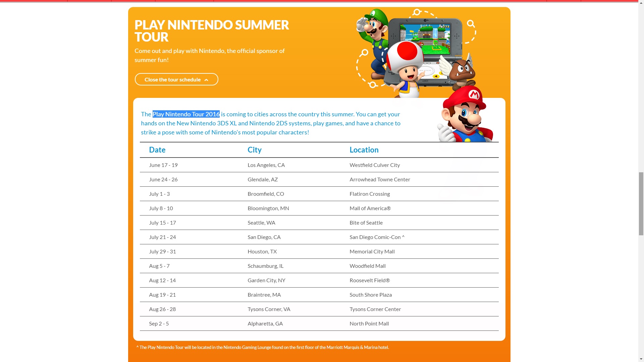644x362 pixels.
Task: Click the Location column header
Action: point(364,150)
